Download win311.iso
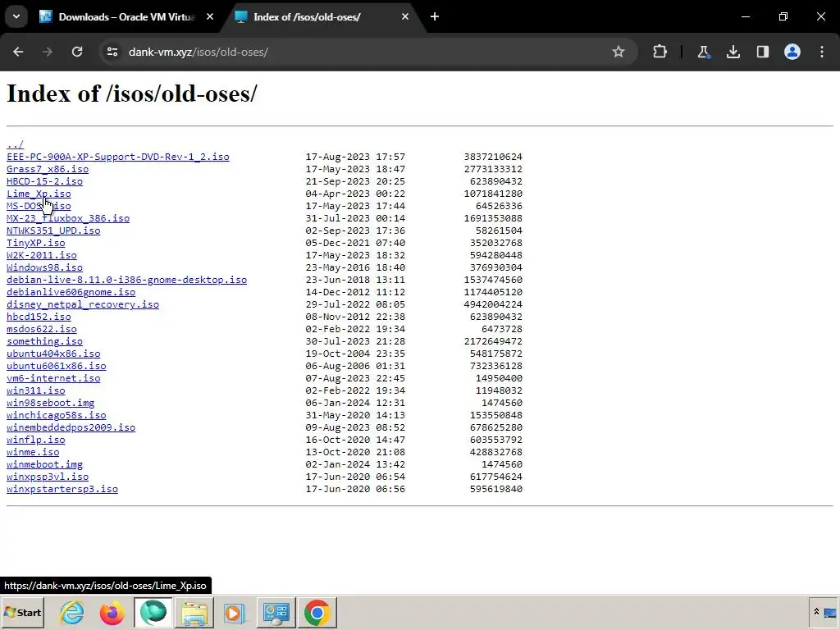This screenshot has height=630, width=840. [36, 391]
